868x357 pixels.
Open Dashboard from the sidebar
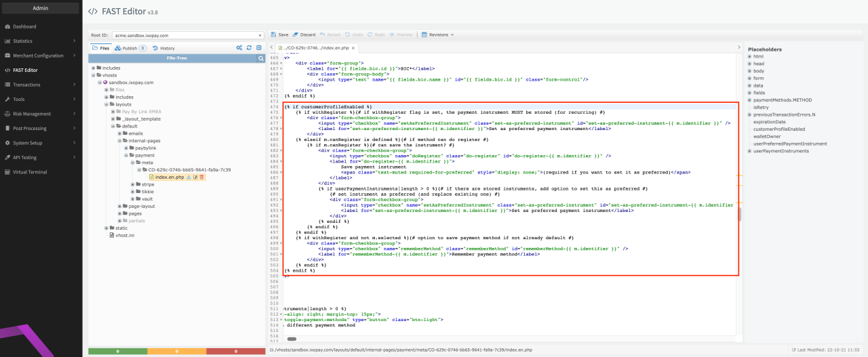tap(24, 26)
